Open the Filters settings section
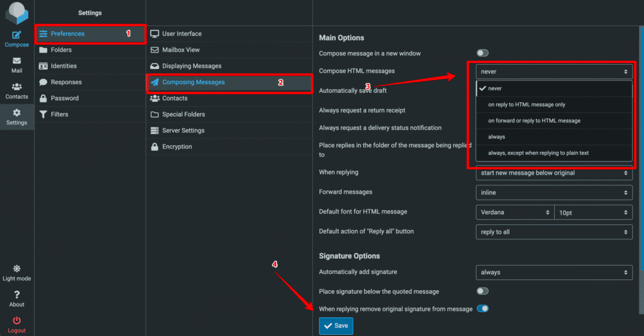Image resolution: width=644 pixels, height=336 pixels. point(59,114)
